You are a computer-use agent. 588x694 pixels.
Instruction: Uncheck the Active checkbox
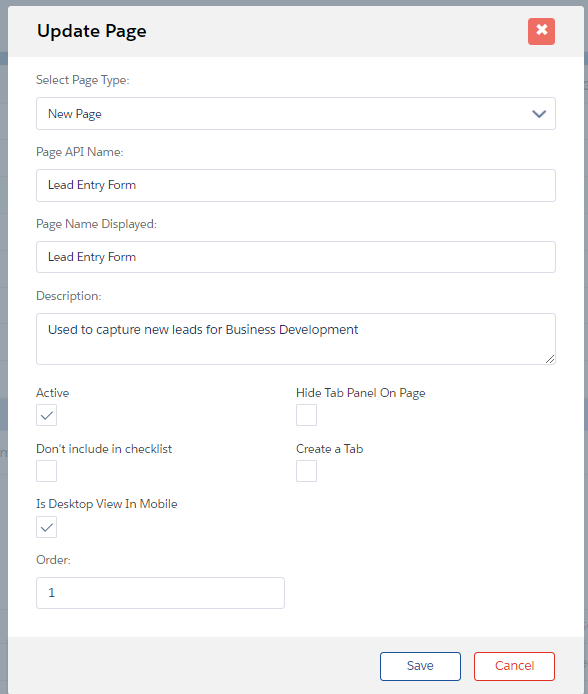coord(46,415)
